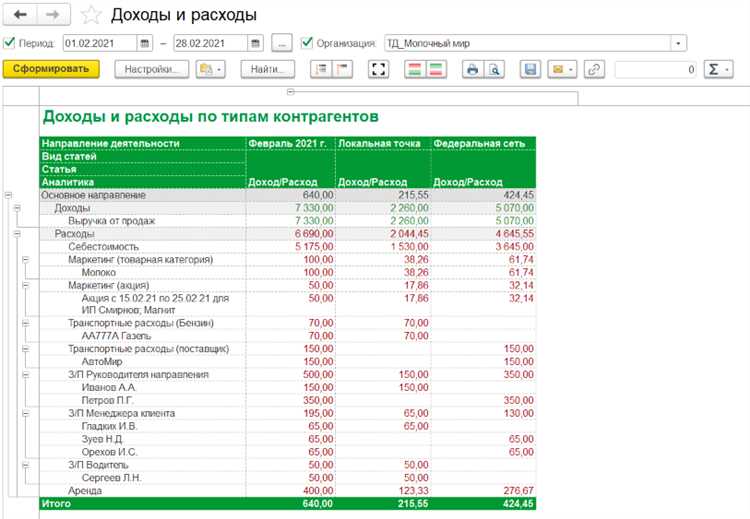Image resolution: width=750 pixels, height=519 pixels.
Task: Select the Иванов А.А. row label
Action: click(x=109, y=387)
